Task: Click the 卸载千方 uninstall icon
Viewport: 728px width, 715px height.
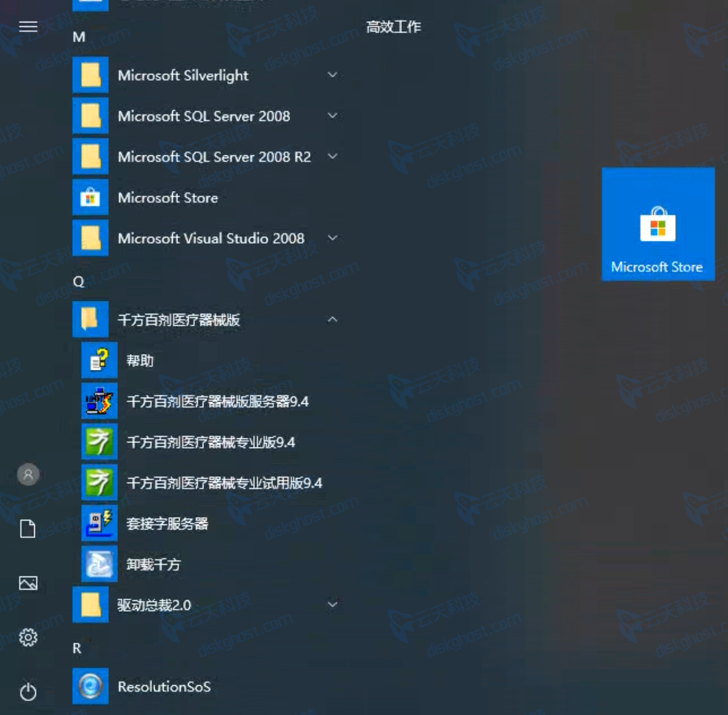Action: click(99, 564)
